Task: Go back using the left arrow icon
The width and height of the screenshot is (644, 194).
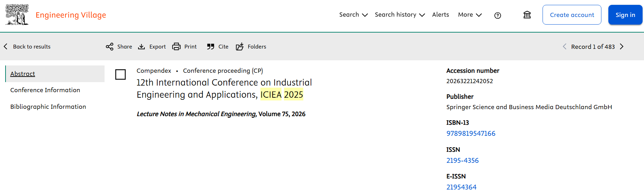Action: point(6,46)
